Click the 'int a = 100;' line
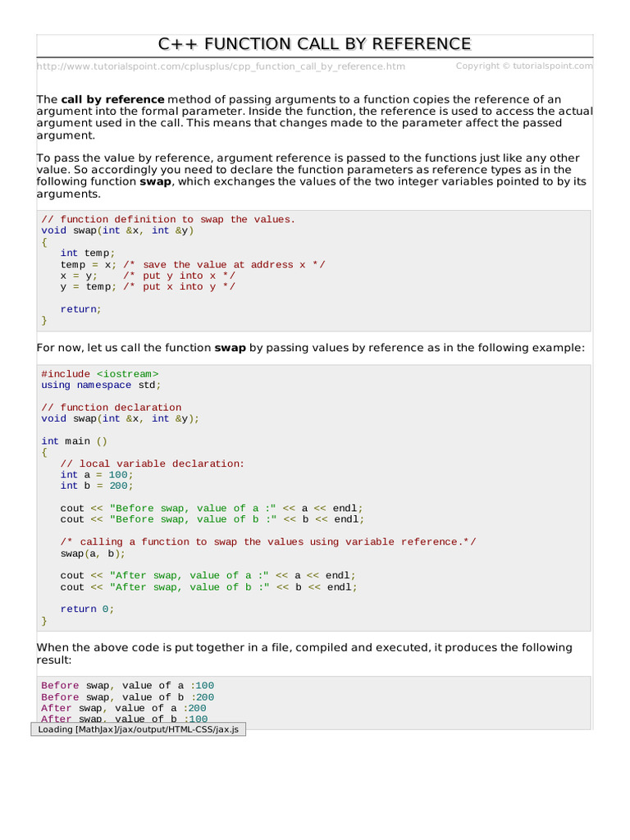Image resolution: width=630 pixels, height=840 pixels. 97,475
